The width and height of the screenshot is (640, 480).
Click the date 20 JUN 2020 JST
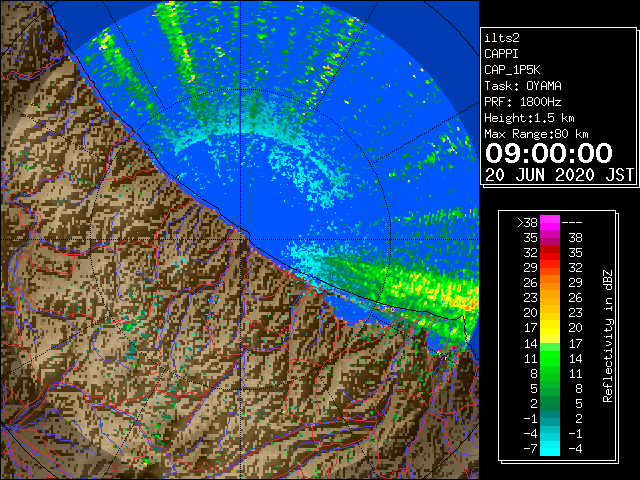pyautogui.click(x=559, y=175)
